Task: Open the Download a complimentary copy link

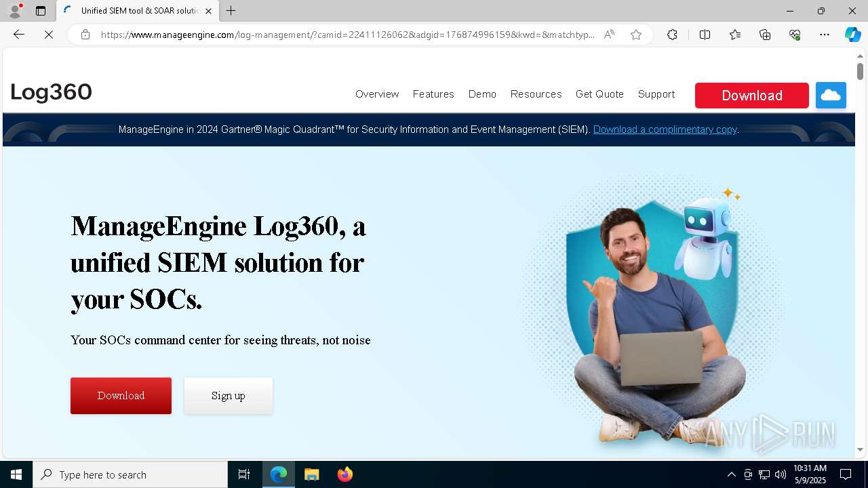Action: click(665, 129)
